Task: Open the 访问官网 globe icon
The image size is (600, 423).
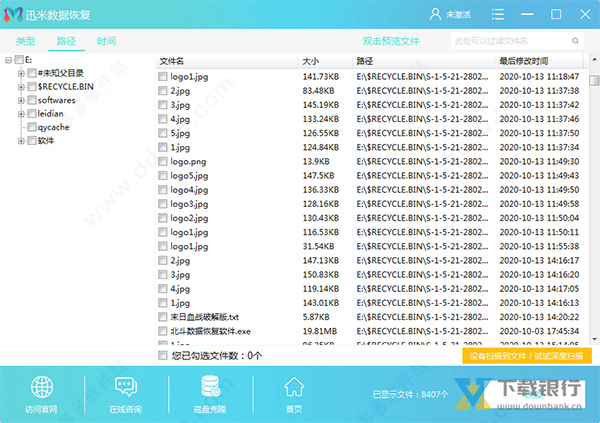Action: coord(42,387)
